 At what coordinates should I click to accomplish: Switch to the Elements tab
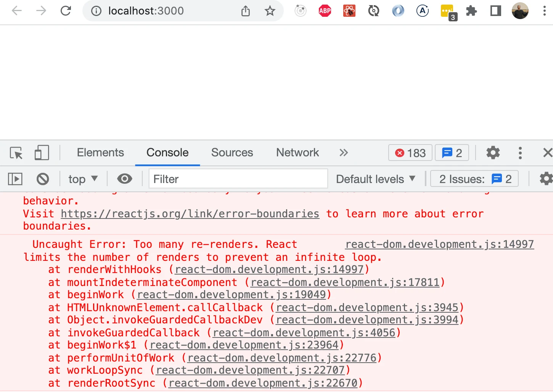(x=100, y=153)
